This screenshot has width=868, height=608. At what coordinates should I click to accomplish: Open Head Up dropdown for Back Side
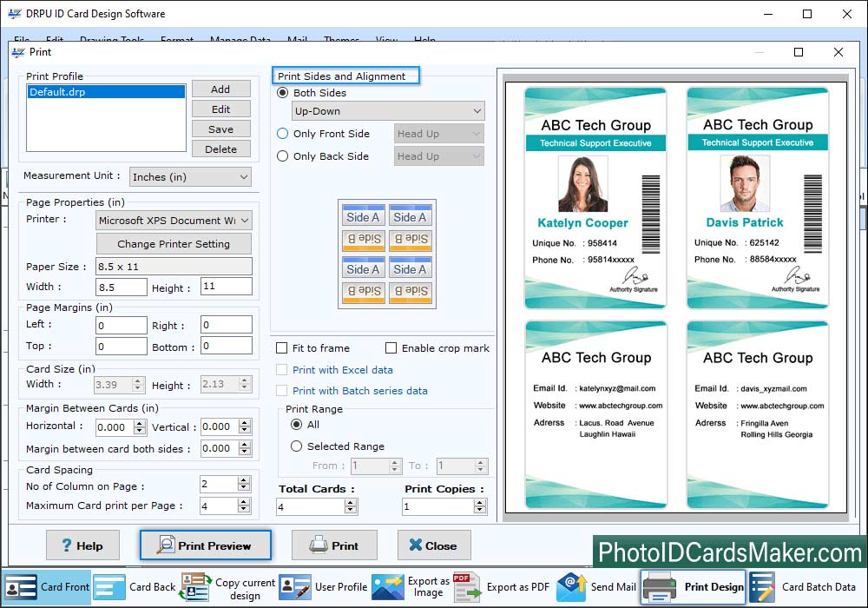pyautogui.click(x=439, y=156)
